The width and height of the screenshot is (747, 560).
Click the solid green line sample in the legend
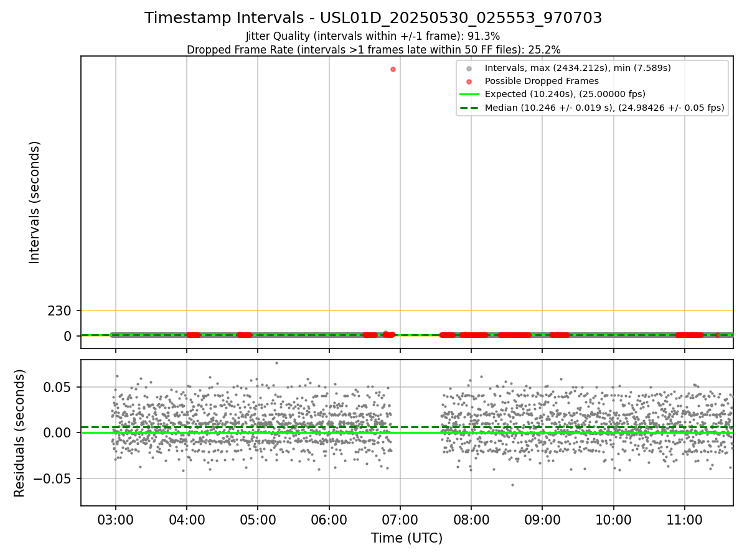pos(469,95)
